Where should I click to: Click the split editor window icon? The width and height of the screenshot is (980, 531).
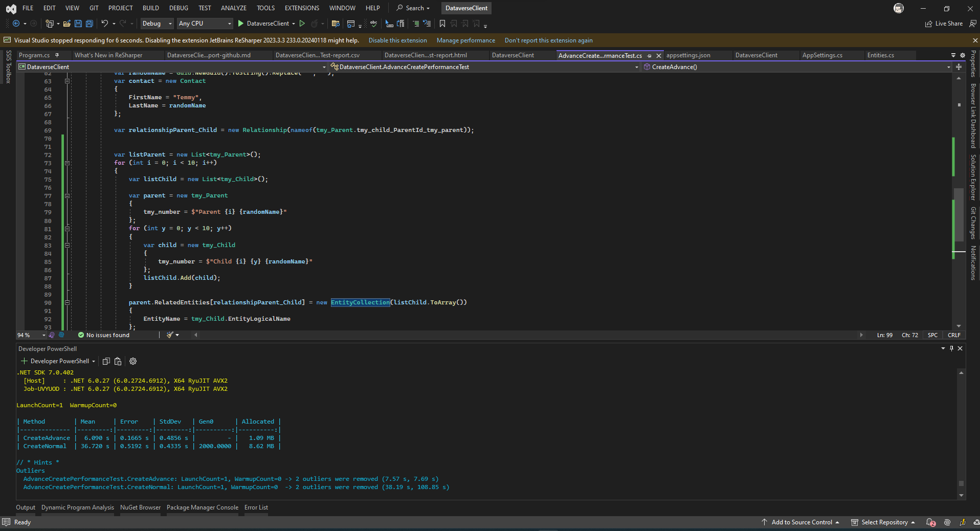point(959,67)
